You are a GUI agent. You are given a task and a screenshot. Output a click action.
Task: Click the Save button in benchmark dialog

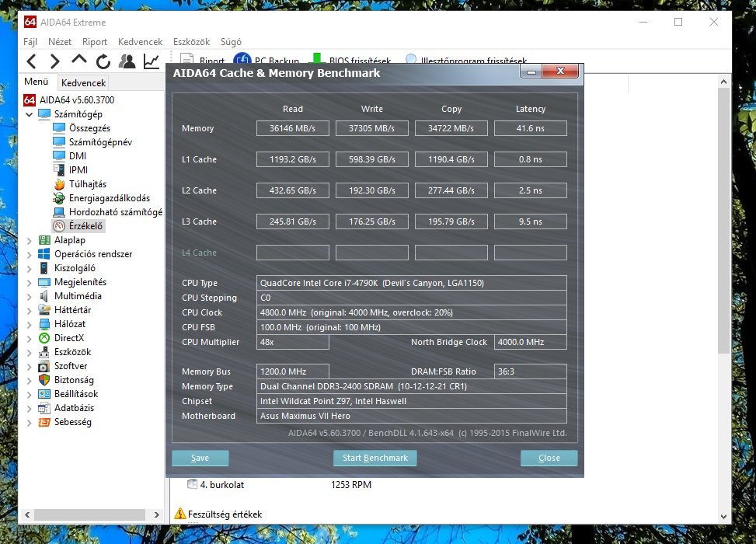[200, 458]
